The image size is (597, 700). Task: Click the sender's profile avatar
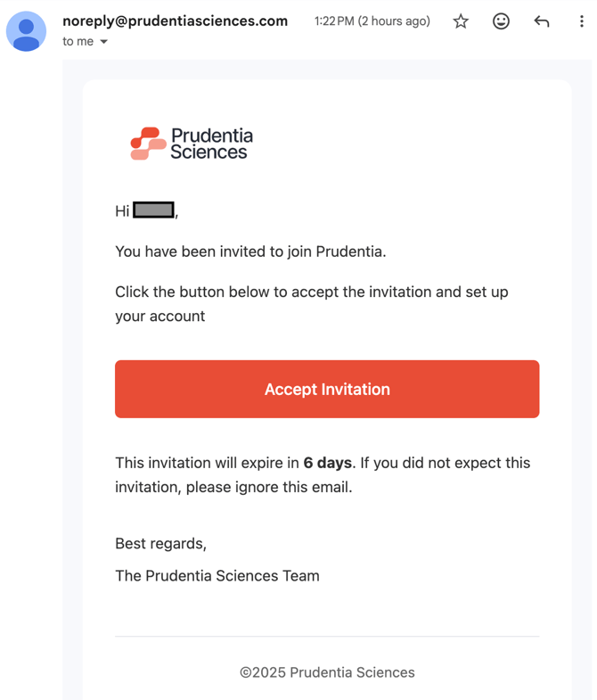[x=27, y=31]
